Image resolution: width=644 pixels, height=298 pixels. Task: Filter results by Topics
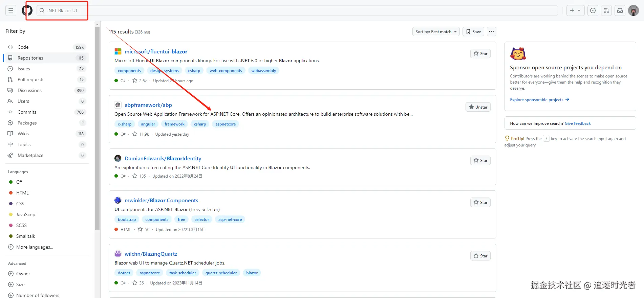(47, 144)
